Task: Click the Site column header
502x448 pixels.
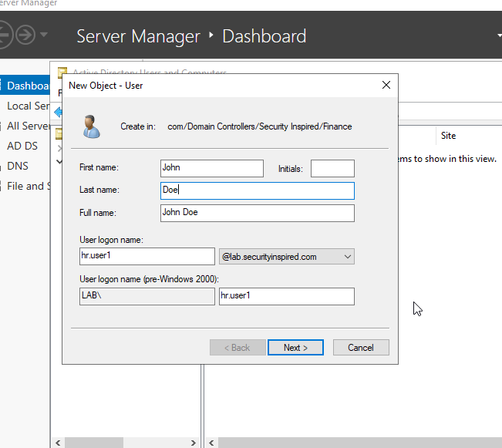Action: pos(448,136)
